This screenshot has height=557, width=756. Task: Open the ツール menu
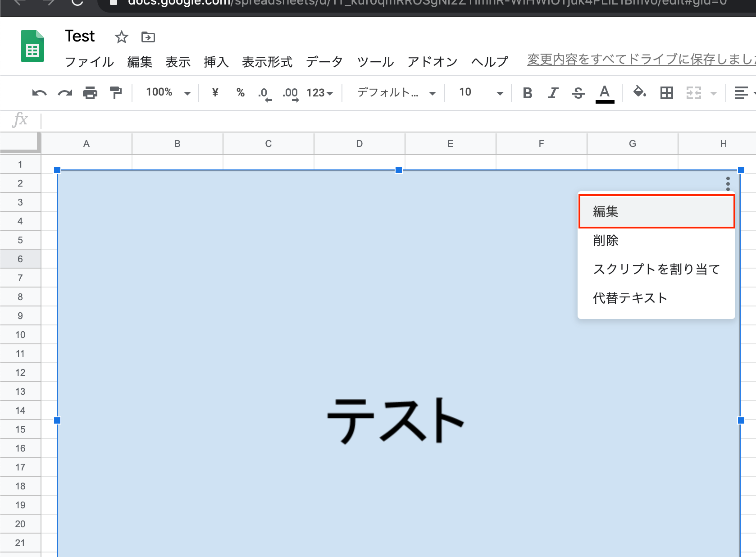375,62
